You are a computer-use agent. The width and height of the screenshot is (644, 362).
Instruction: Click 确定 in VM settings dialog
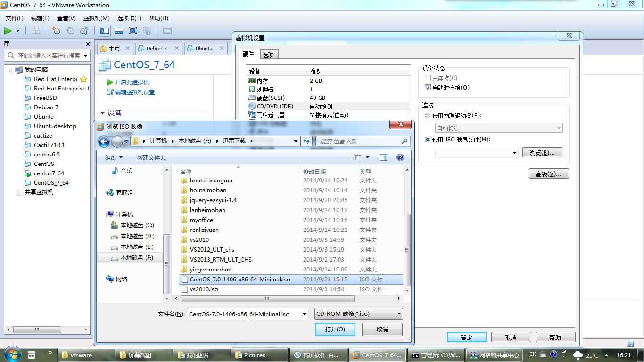[x=467, y=337]
